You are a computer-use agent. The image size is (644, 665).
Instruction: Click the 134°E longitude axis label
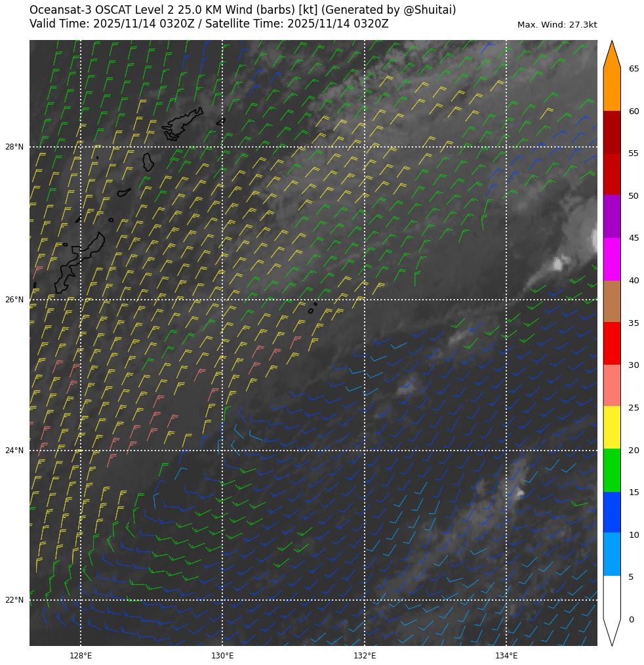click(x=506, y=655)
